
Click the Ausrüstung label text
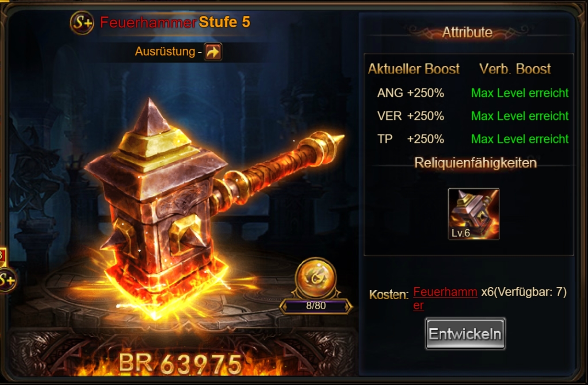click(x=165, y=51)
